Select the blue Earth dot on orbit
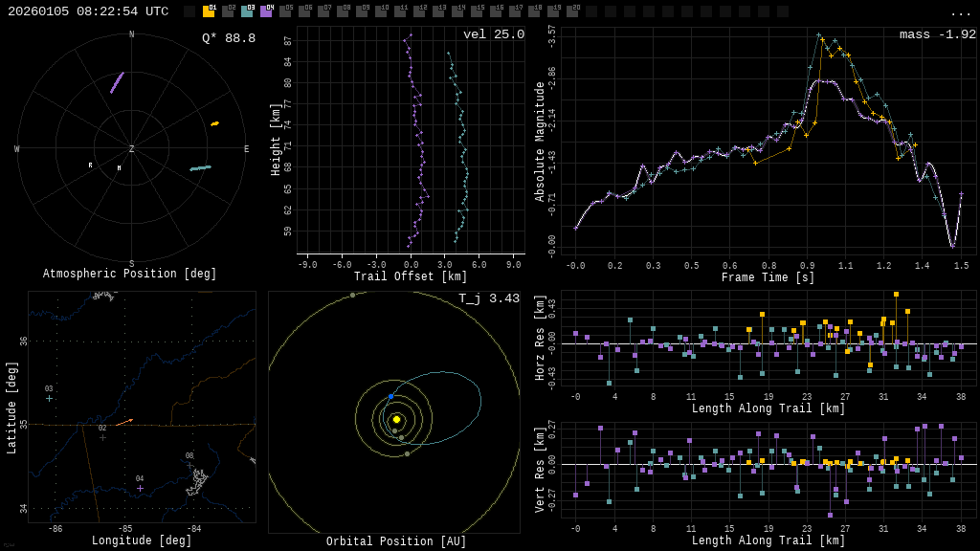The image size is (980, 551). [x=390, y=396]
